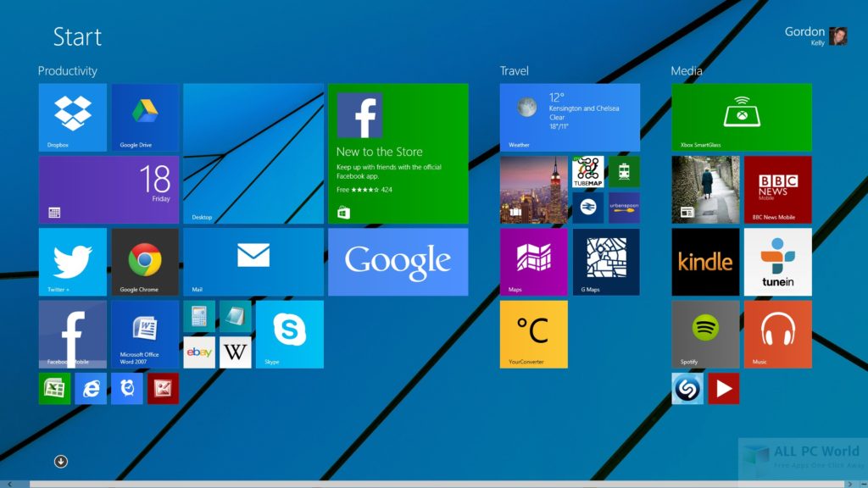Screen dimensions: 868x488
Task: Open Microsoft Office Word 2007 tile
Action: coord(145,334)
